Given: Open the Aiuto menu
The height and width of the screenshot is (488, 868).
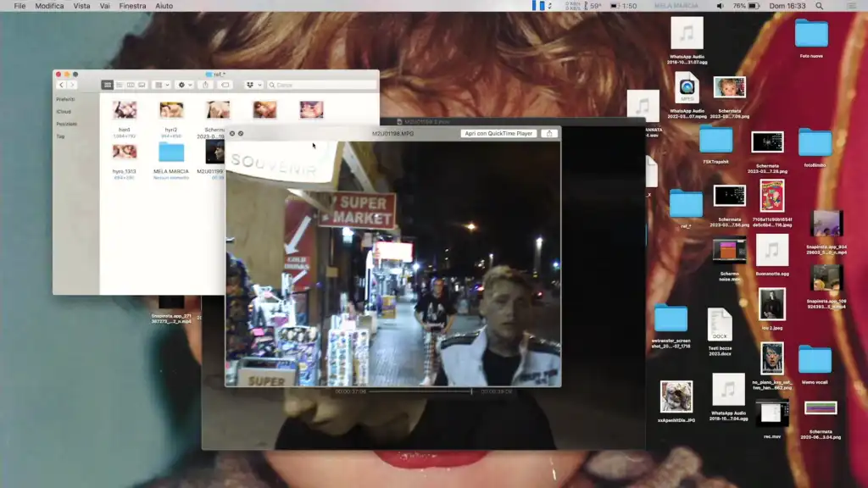Looking at the screenshot, I should point(164,6).
